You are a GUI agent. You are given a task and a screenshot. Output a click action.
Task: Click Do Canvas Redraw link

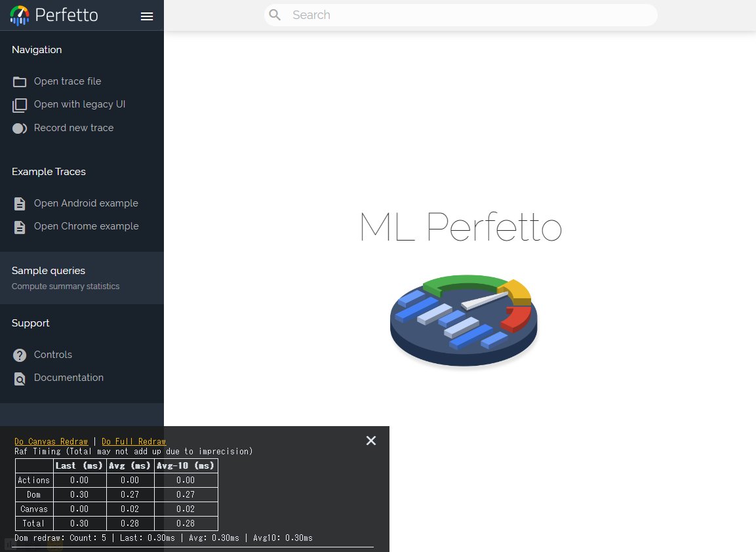(51, 441)
